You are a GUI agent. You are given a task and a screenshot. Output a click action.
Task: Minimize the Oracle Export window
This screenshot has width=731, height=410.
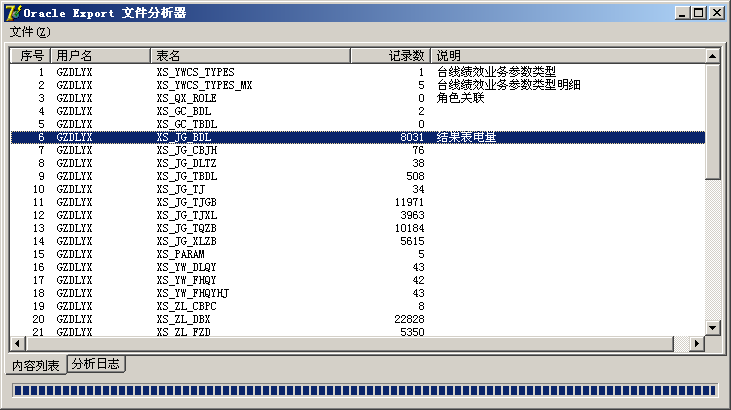pyautogui.click(x=683, y=13)
